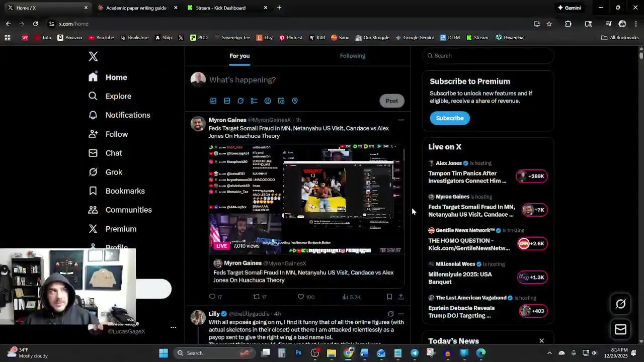
Task: Click the Follow bell-person icon in sidebar
Action: [93, 134]
